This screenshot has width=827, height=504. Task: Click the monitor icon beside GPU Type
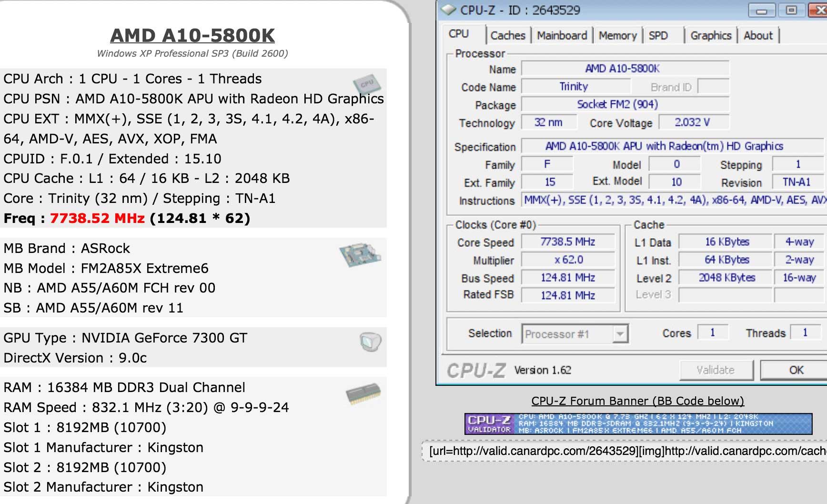click(x=371, y=342)
